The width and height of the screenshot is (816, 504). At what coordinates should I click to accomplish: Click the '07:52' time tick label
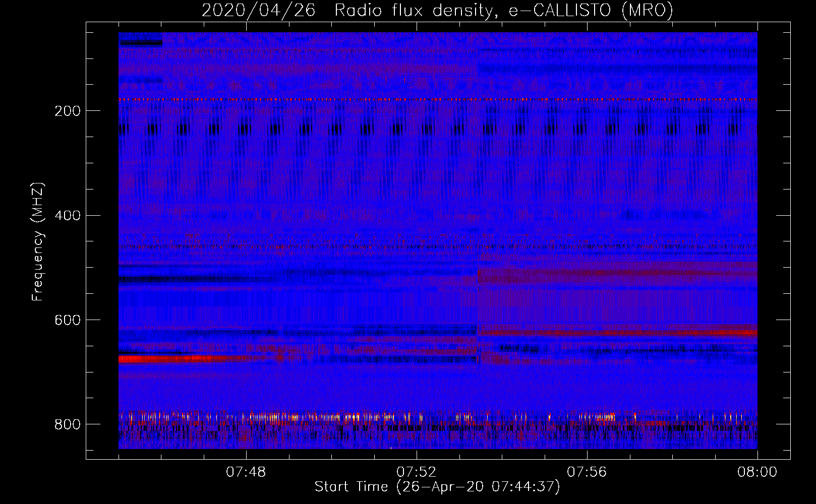(417, 472)
